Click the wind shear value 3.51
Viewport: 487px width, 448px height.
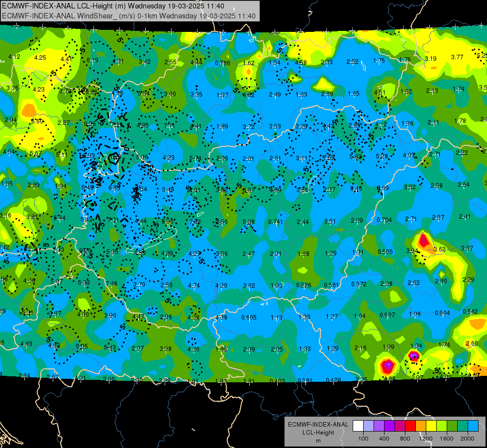point(330,222)
